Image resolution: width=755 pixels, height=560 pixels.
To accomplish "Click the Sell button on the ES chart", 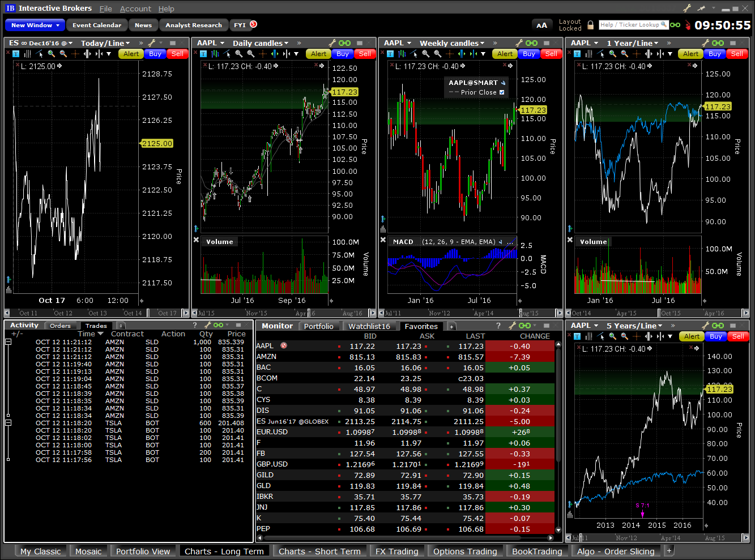I will point(178,54).
